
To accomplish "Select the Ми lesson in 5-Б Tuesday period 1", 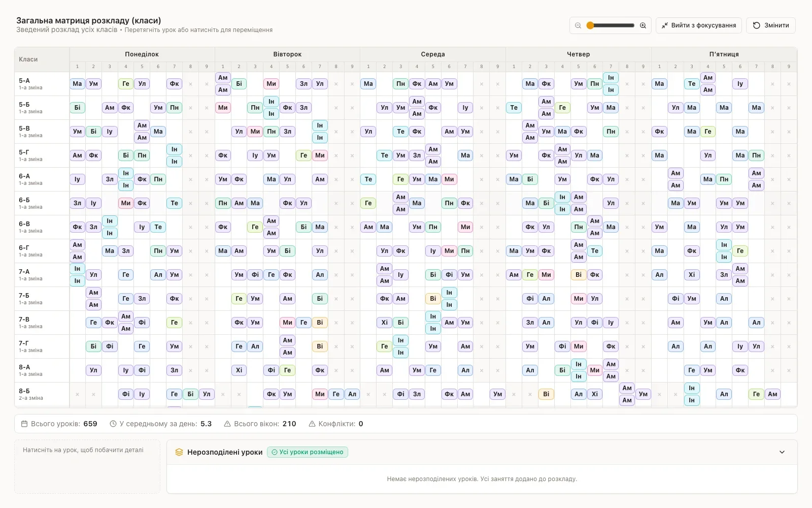I will tap(223, 108).
